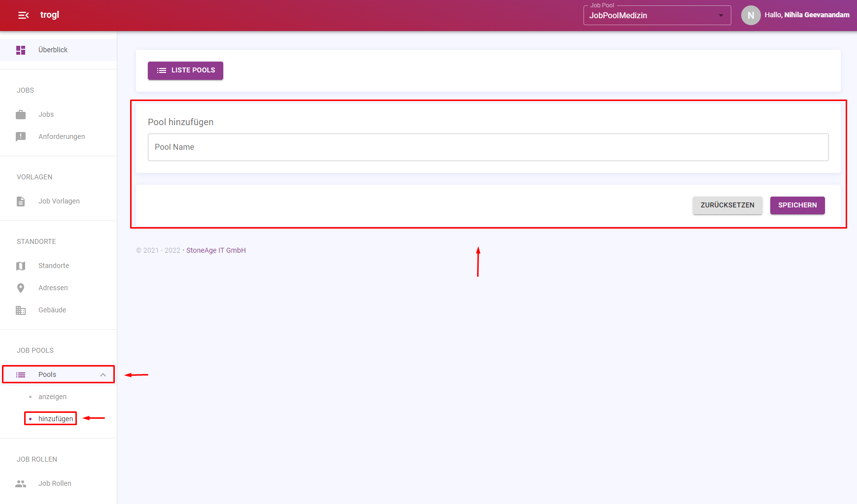Collapse sidebar with hamburger menu icon

click(23, 15)
